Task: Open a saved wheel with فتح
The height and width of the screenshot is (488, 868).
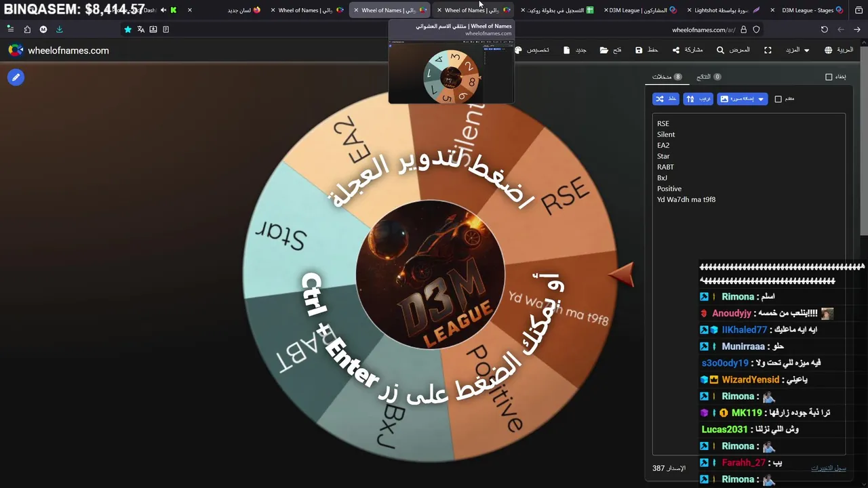Action: 610,50
